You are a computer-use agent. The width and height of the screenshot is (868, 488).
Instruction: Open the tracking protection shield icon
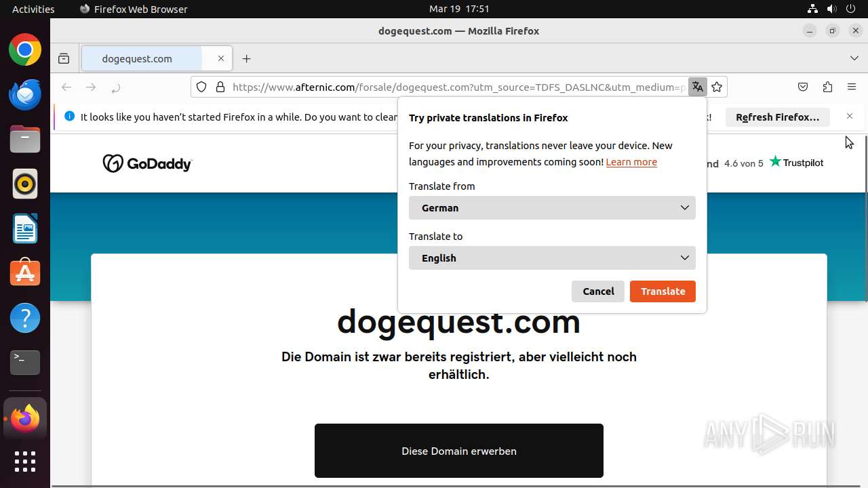coord(201,87)
